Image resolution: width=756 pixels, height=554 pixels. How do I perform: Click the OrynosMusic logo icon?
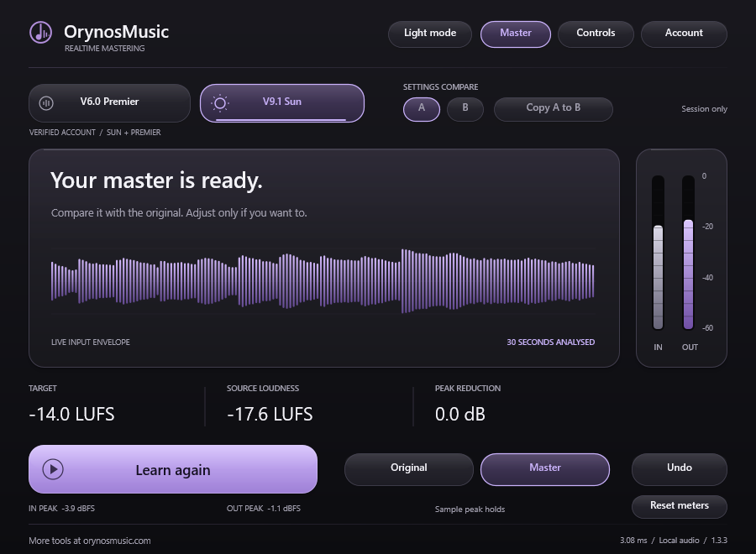pyautogui.click(x=40, y=33)
